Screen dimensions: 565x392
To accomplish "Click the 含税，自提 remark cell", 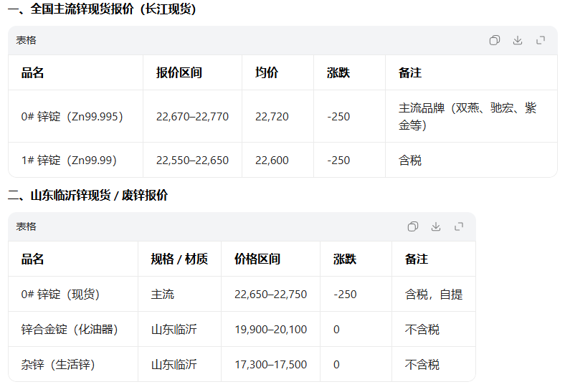I will pos(434,295).
